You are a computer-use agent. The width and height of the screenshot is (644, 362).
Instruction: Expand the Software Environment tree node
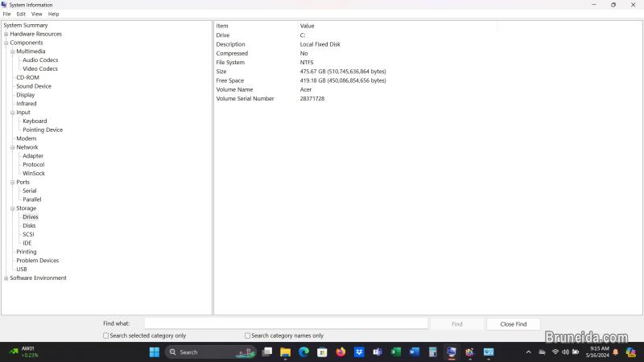click(x=6, y=278)
